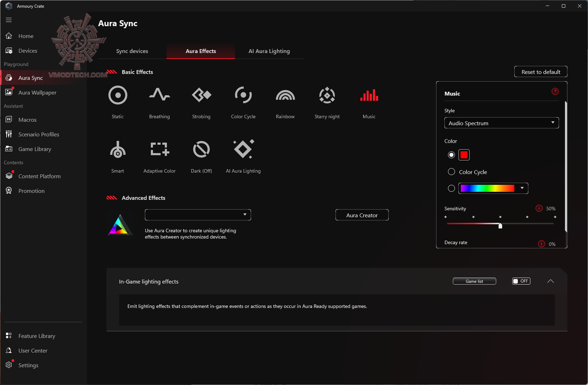Open the gradient preset dropdown

493,188
